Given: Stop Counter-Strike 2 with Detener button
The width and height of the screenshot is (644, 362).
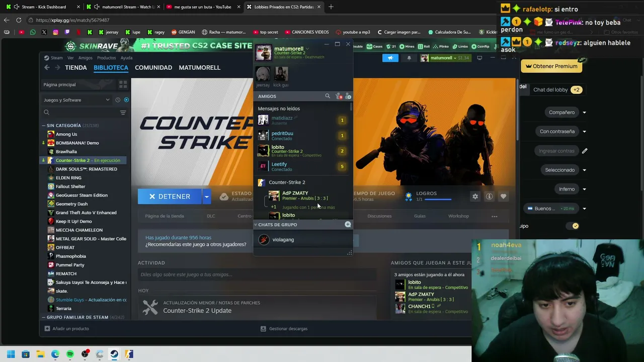Looking at the screenshot, I should tap(170, 197).
